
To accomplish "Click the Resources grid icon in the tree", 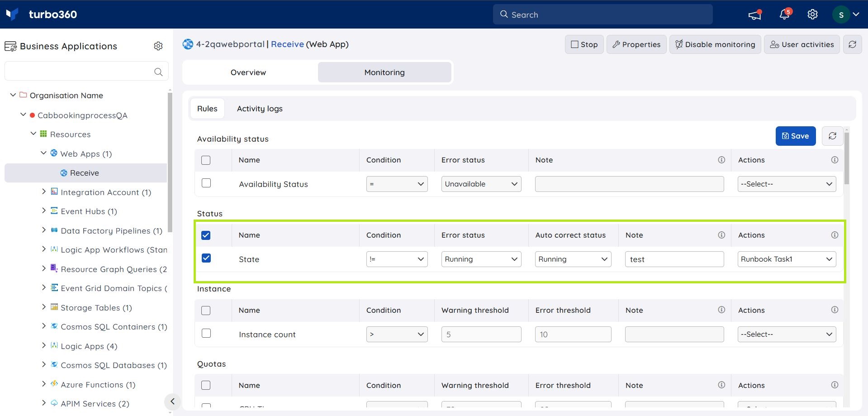I will pyautogui.click(x=43, y=134).
